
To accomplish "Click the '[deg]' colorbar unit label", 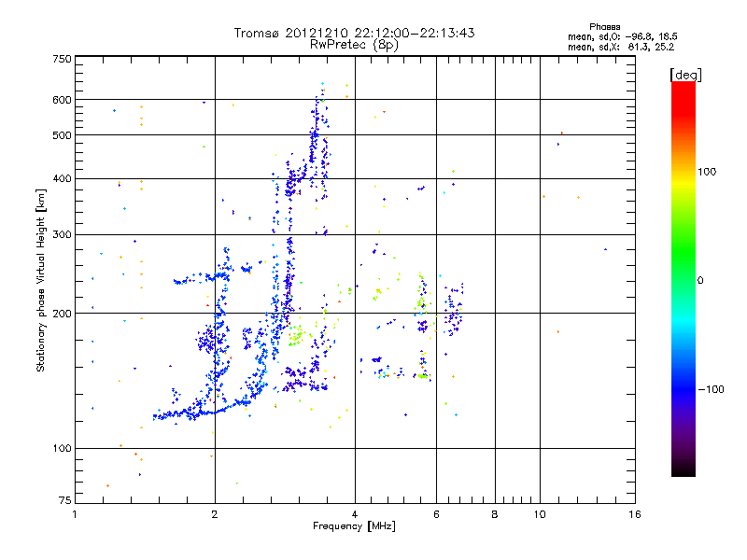I will tap(685, 75).
